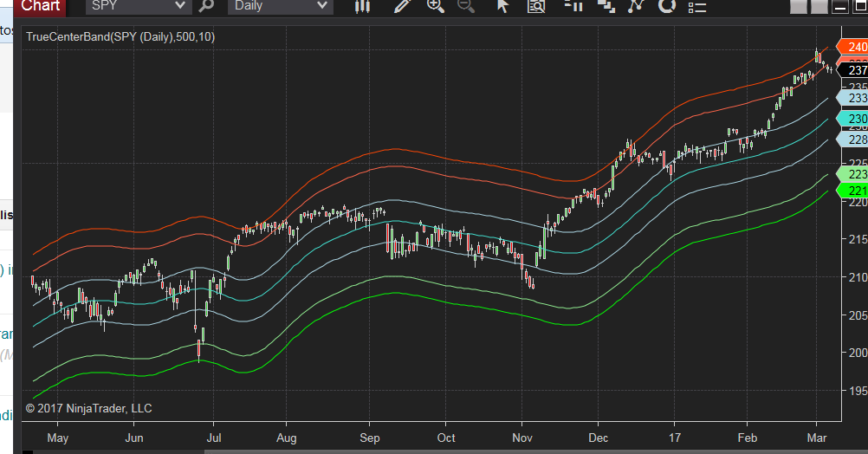Viewport: 868px width, 454px height.
Task: Click the Sep label on time axis
Action: coord(370,438)
